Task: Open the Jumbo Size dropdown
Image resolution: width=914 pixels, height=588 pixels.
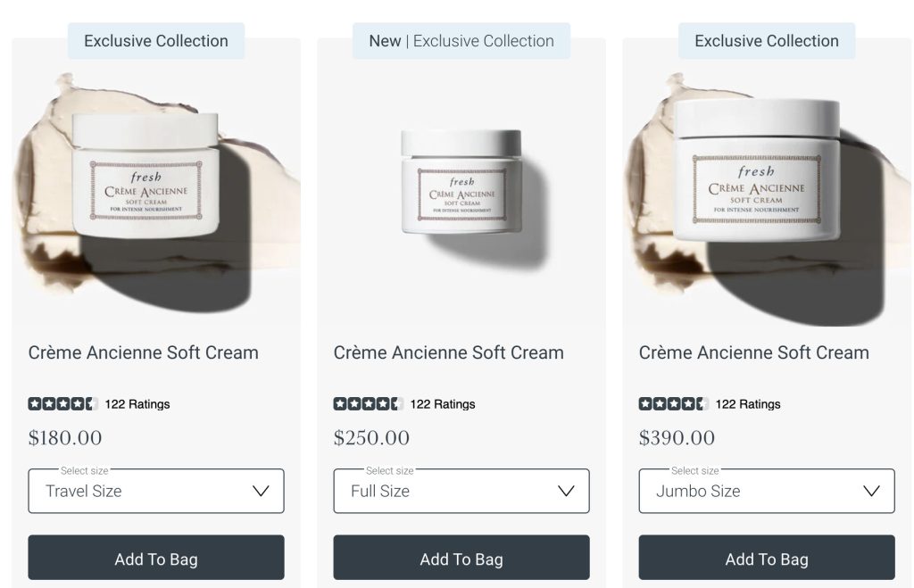Action: pyautogui.click(x=767, y=491)
